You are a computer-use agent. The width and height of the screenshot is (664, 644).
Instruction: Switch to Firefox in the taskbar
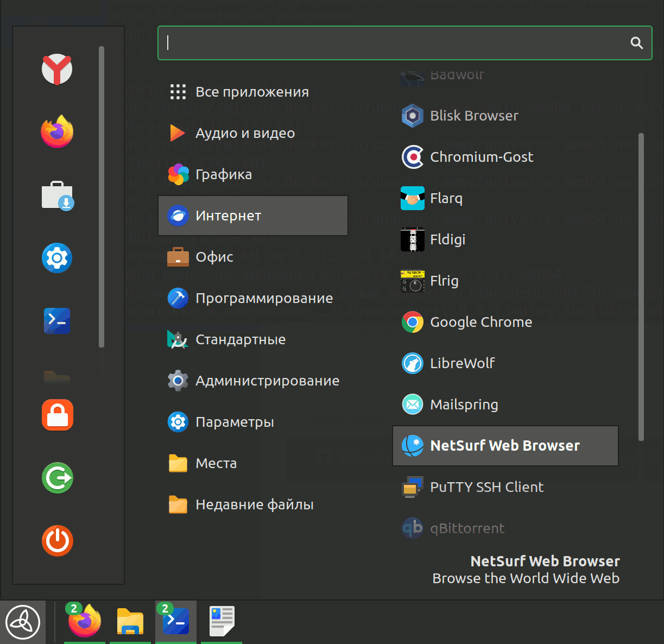click(85, 621)
